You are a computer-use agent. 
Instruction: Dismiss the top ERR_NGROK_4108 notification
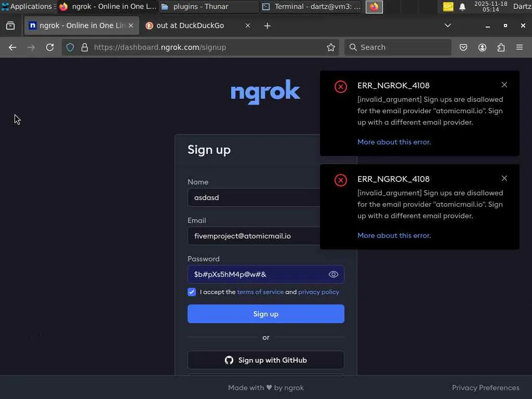pos(504,85)
